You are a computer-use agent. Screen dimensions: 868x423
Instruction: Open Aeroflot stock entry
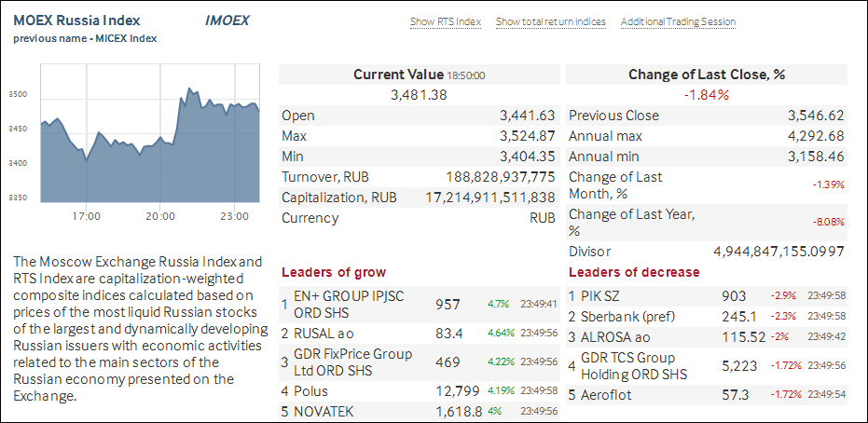pos(607,395)
